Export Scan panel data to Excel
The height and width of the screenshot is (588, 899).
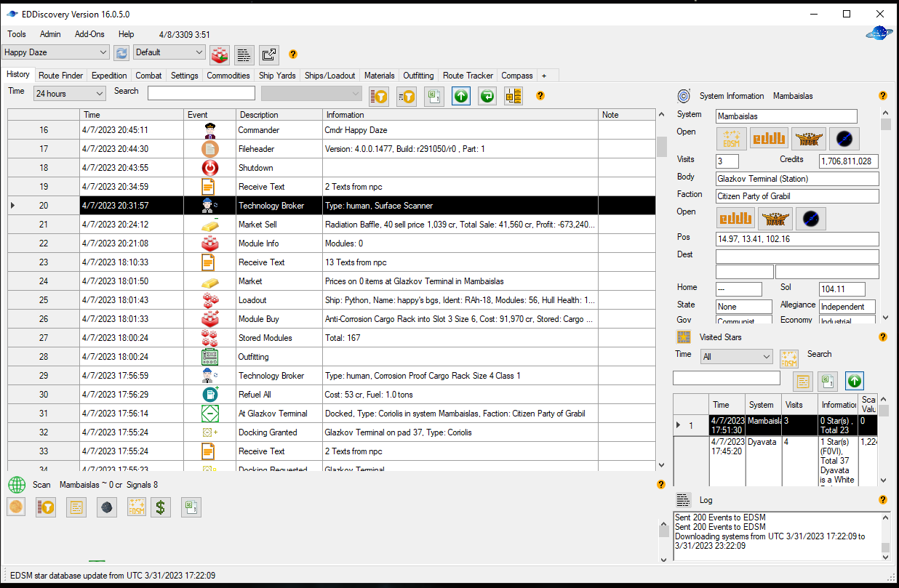click(x=191, y=507)
